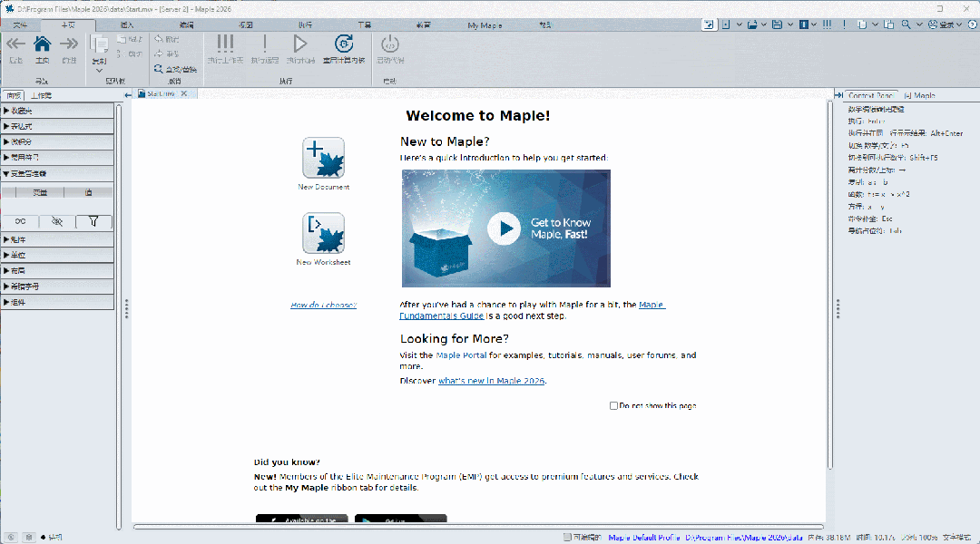The image size is (980, 544).
Task: Click the 启动代码 startup code power icon
Action: [390, 44]
